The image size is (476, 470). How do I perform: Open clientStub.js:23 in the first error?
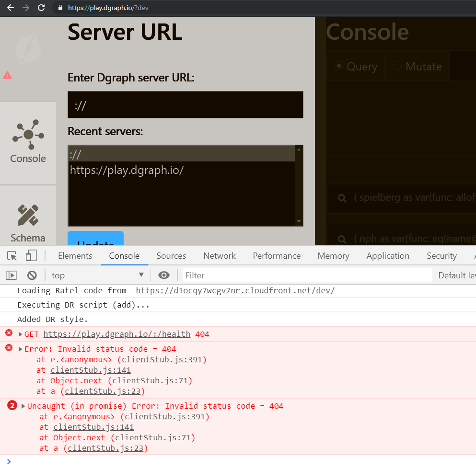click(x=103, y=391)
